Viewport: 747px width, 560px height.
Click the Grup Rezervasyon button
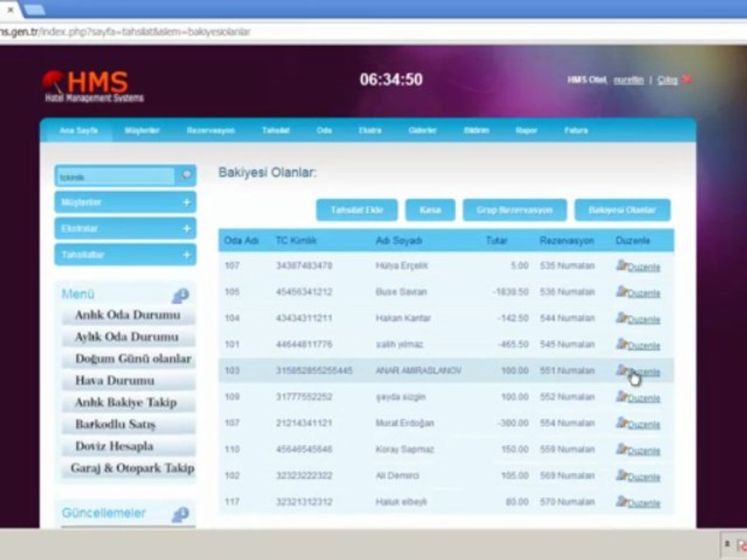click(514, 210)
